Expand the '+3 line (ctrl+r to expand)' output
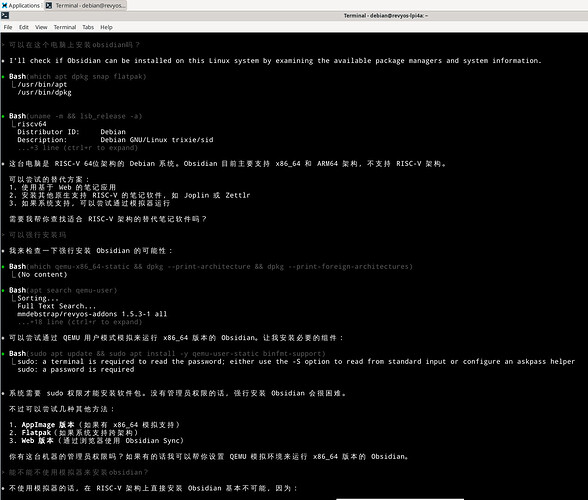 click(x=78, y=148)
